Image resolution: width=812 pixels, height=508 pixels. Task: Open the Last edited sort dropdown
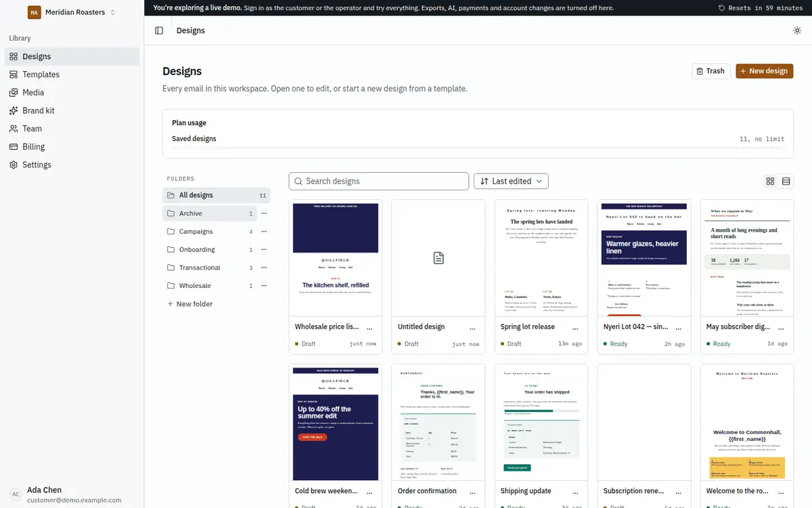pyautogui.click(x=511, y=182)
